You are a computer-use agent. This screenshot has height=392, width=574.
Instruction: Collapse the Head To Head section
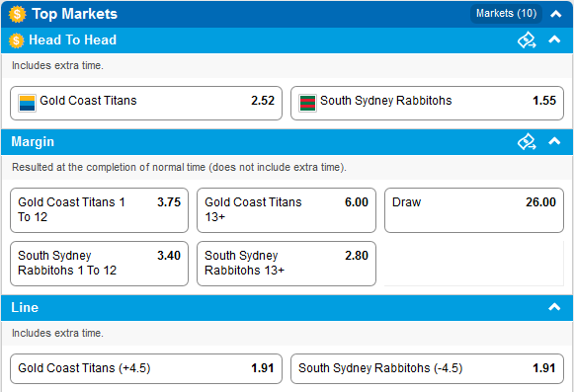tap(554, 39)
